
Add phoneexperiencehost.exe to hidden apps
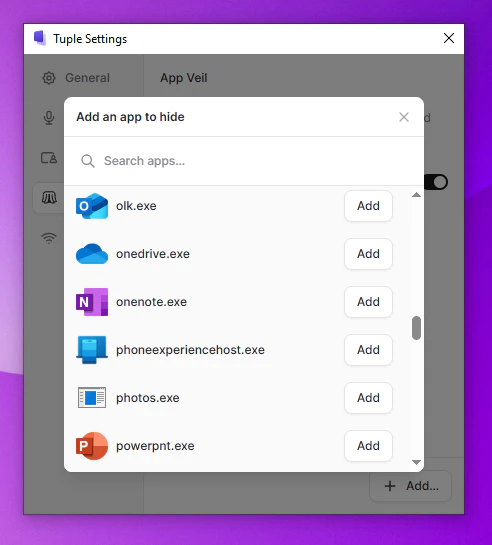tap(368, 350)
